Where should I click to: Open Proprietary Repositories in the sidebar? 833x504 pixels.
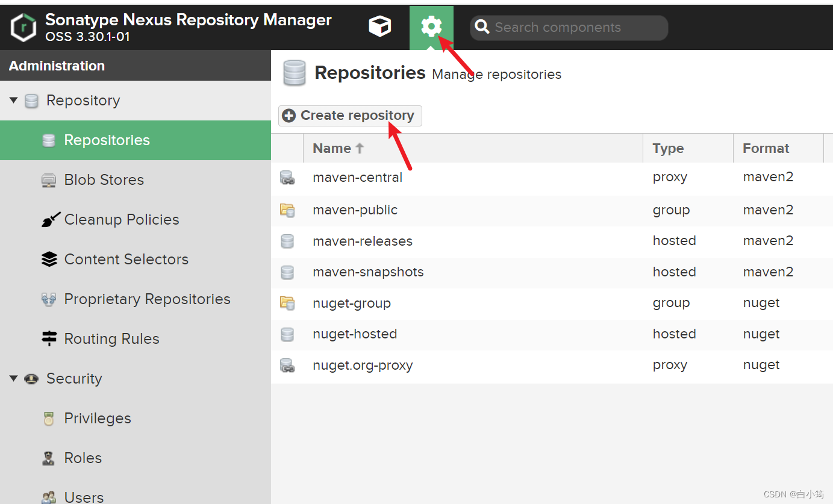(x=136, y=299)
